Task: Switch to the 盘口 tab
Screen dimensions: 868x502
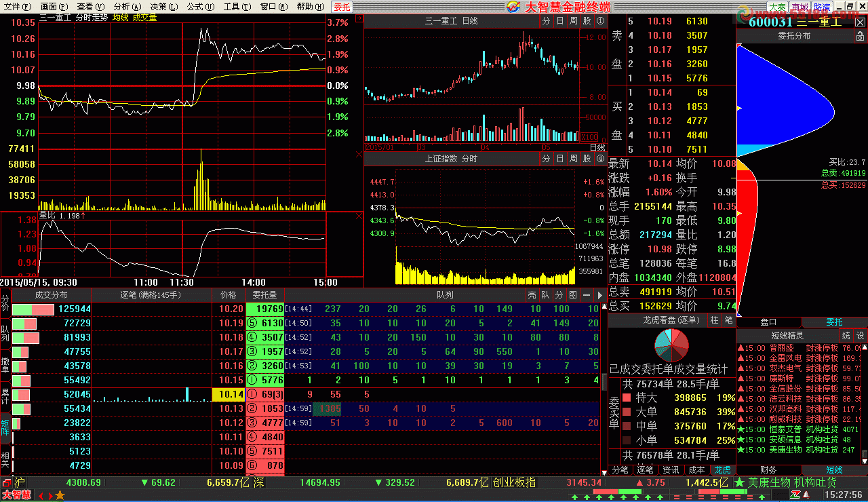Action: [768, 322]
